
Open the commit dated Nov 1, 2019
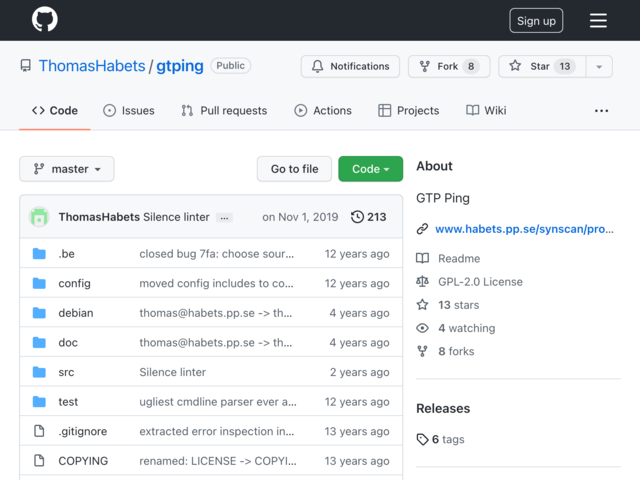coord(300,217)
